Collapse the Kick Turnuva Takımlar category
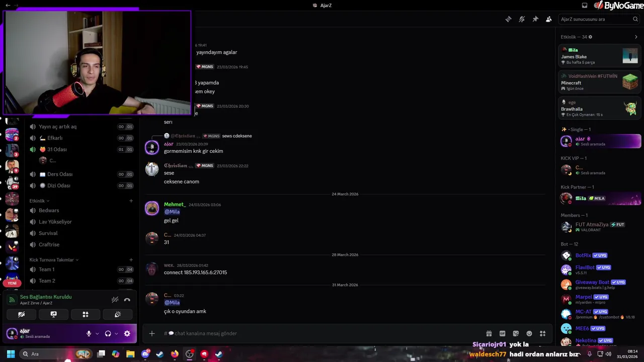Image resolution: width=644 pixels, height=362 pixels. 54,260
